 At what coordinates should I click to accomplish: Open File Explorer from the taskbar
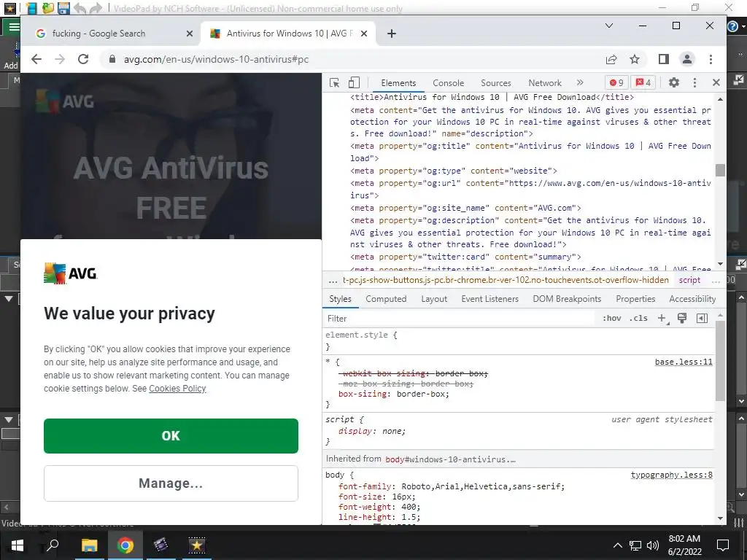click(x=89, y=545)
